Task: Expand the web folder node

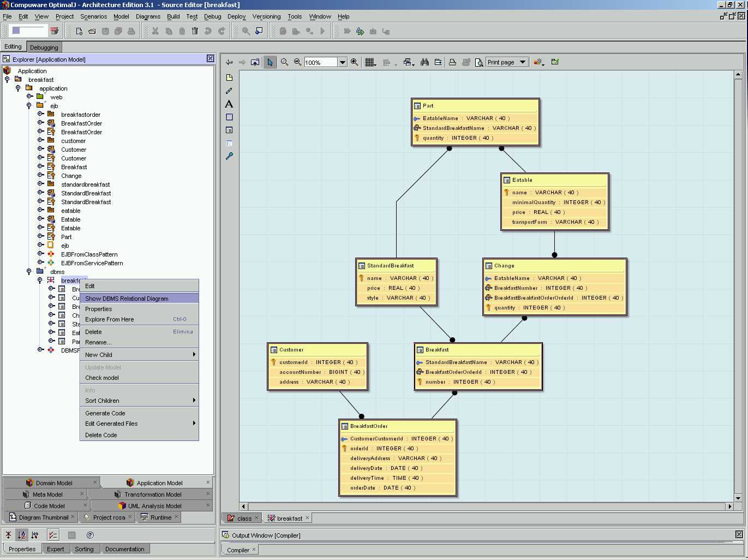Action: coord(29,97)
